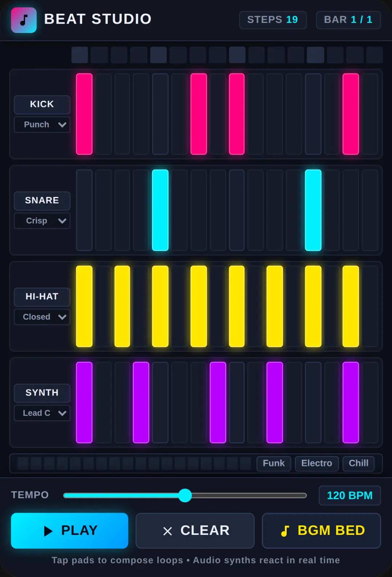Click the ninth step indicator above Kick row
Viewport: 392px width, 577px height.
[x=237, y=55]
